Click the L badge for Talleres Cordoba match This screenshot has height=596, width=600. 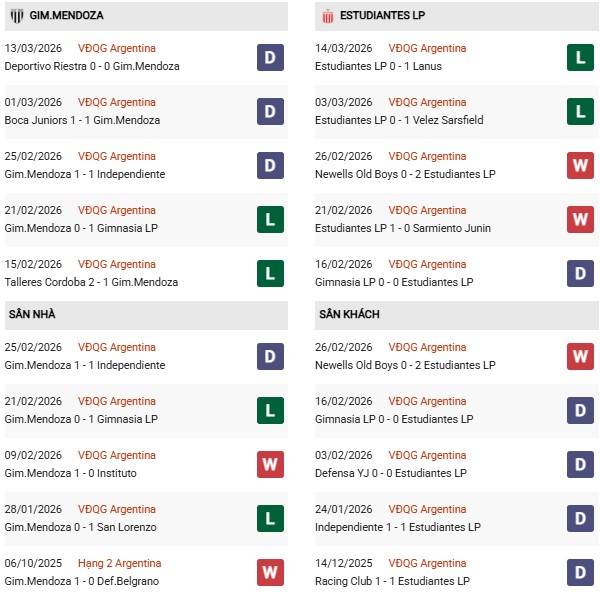[x=270, y=274]
